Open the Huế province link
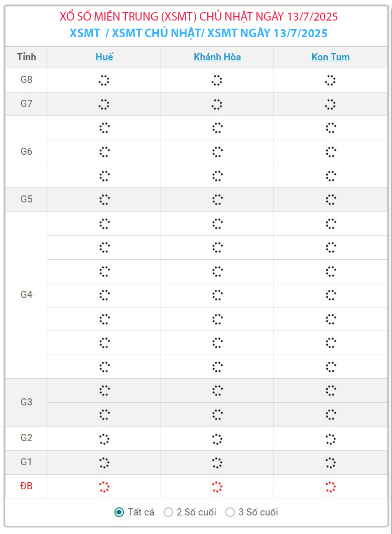This screenshot has height=534, width=392. click(104, 57)
